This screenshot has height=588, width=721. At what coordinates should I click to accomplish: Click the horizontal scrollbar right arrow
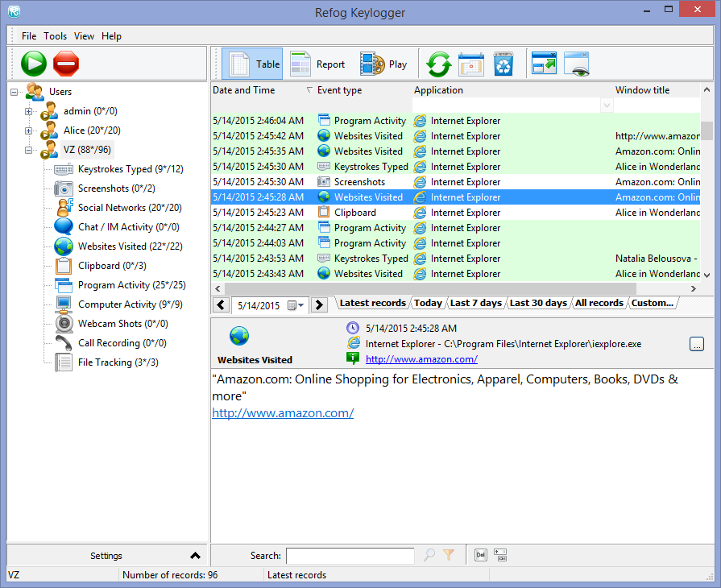[x=694, y=288]
